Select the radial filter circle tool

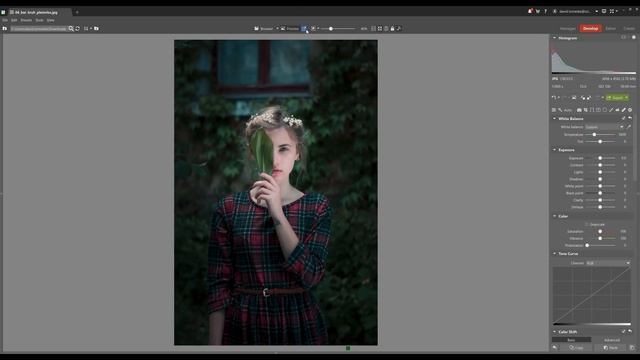[x=605, y=110]
